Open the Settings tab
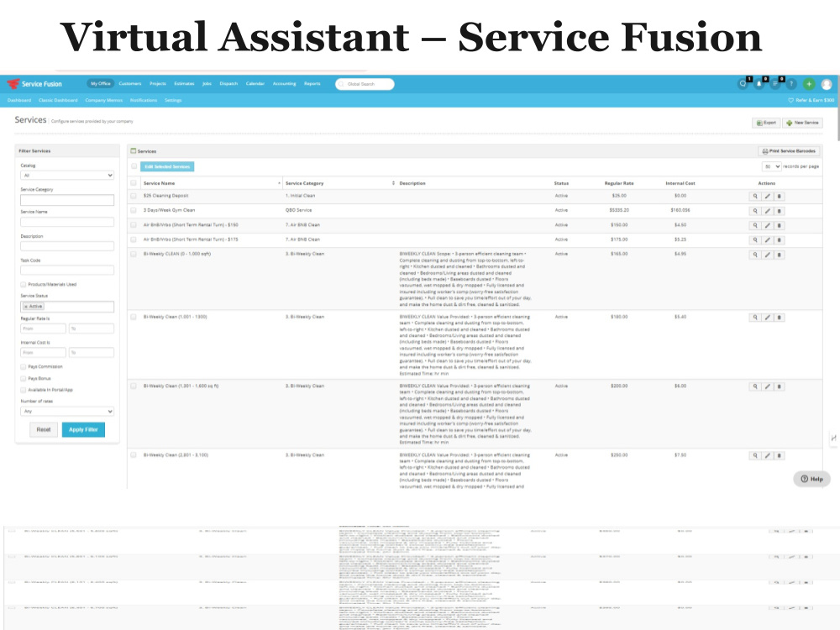Image resolution: width=840 pixels, height=630 pixels. coord(172,100)
